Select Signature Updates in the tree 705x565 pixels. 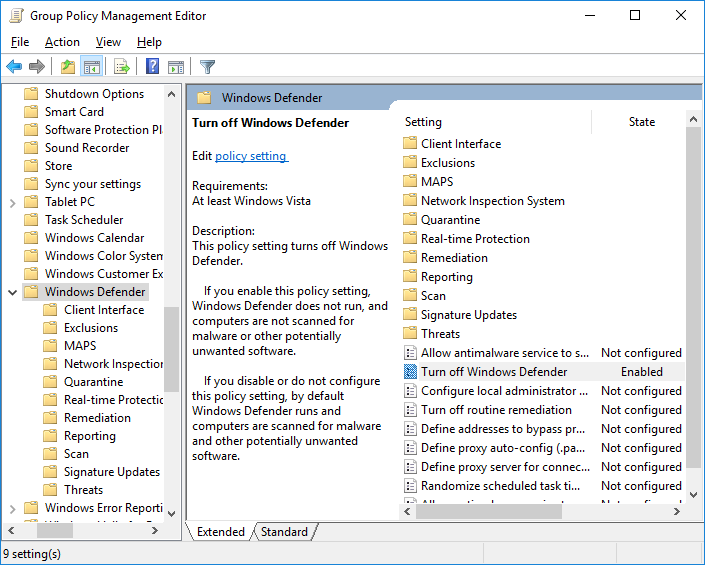tap(112, 472)
